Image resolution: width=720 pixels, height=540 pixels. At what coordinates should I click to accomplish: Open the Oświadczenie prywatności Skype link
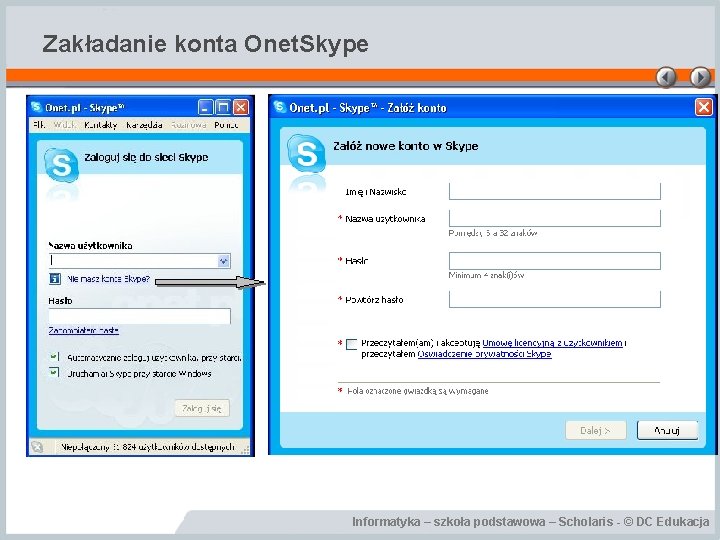[x=484, y=354]
